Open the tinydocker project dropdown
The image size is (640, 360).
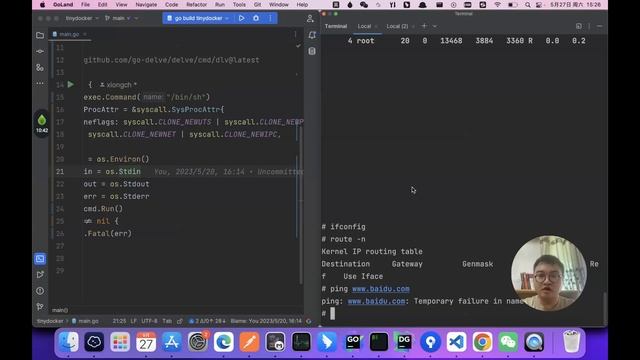[82, 18]
